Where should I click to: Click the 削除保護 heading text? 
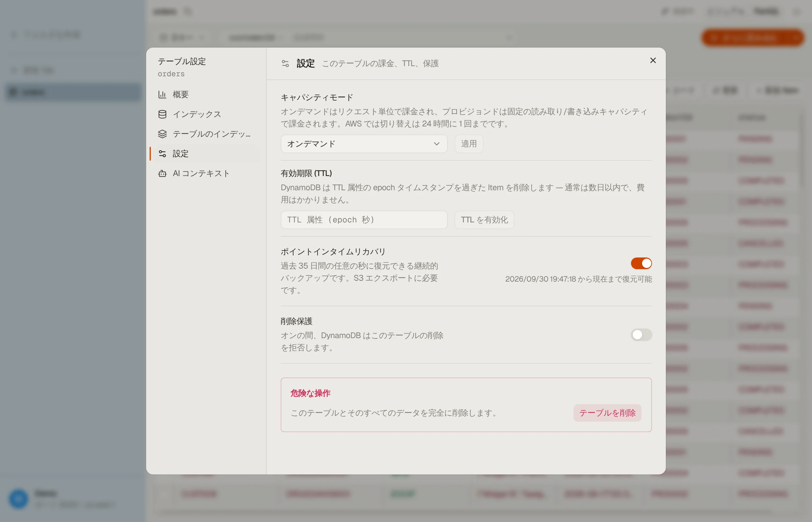(x=296, y=321)
